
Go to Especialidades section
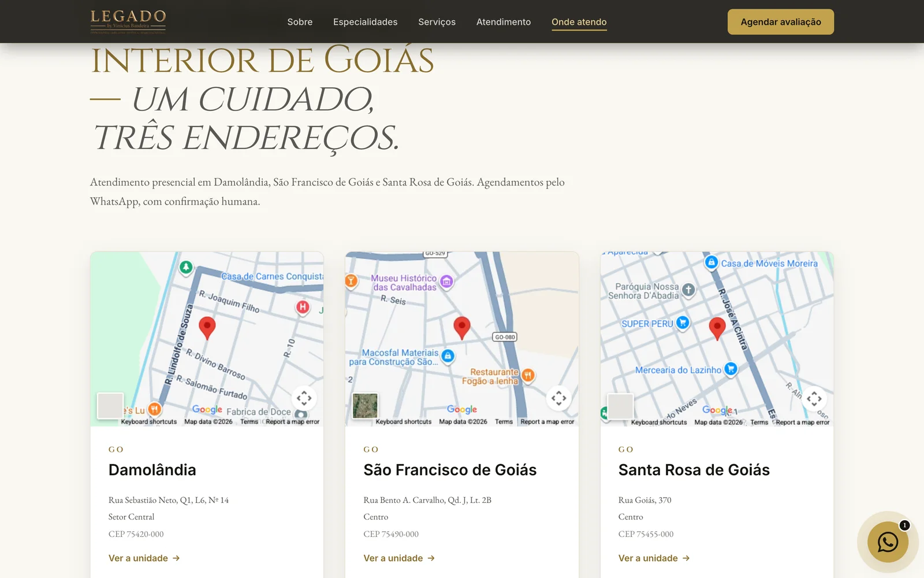coord(365,22)
